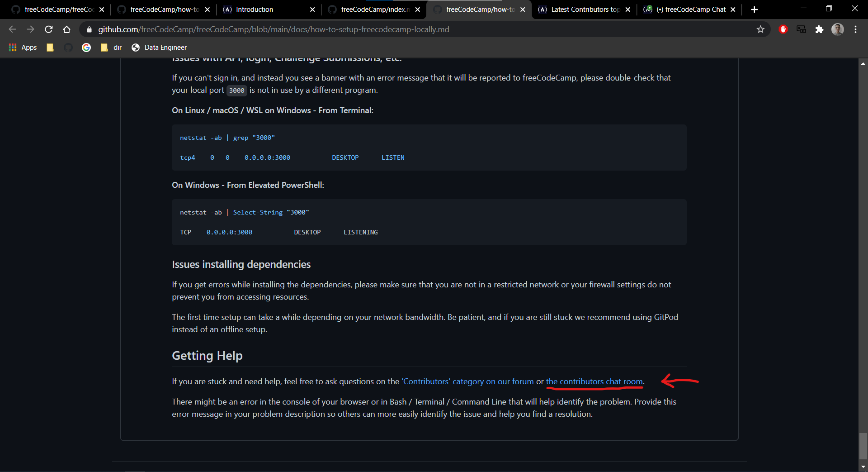Image resolution: width=868 pixels, height=472 pixels.
Task: Open the Chrome three-dot menu
Action: (855, 29)
